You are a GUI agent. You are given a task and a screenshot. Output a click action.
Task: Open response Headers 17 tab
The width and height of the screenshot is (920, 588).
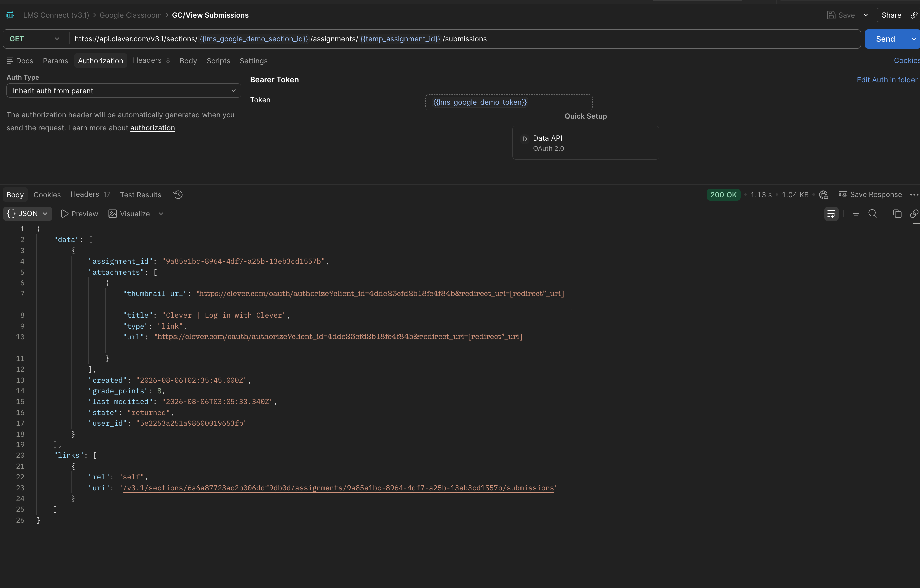[90, 194]
